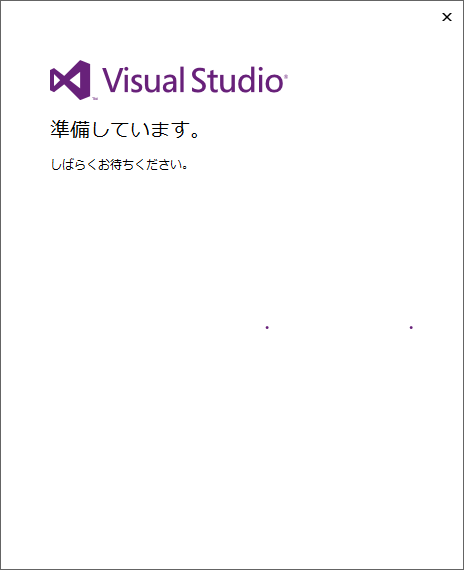Viewport: 464px width, 570px height.
Task: Click the word "Studio" in the wordmark
Action: (x=237, y=80)
